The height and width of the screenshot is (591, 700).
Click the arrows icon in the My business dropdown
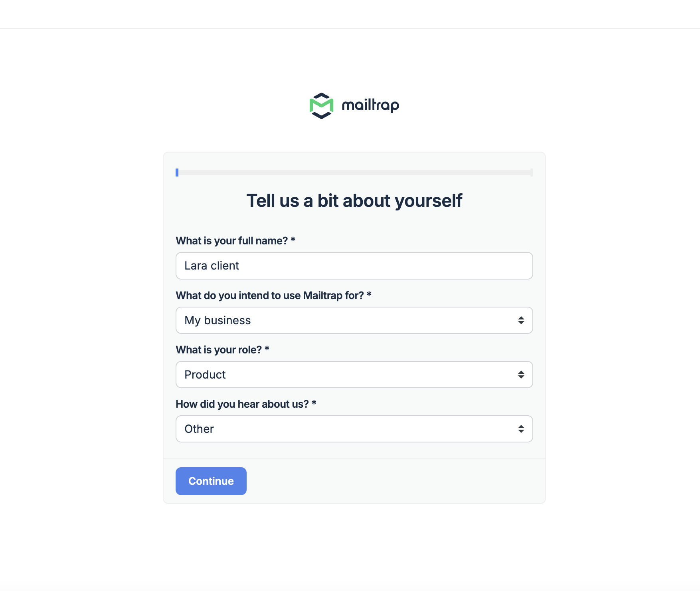pyautogui.click(x=521, y=320)
